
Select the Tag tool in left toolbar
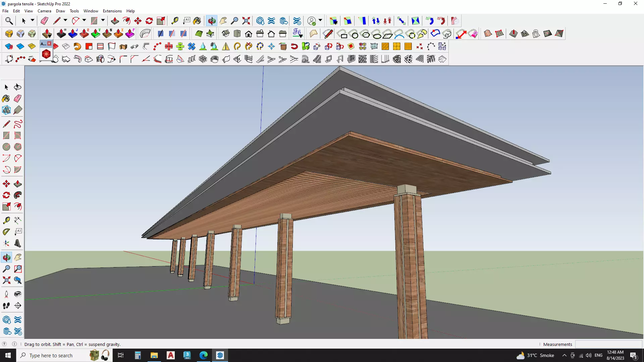[18, 110]
